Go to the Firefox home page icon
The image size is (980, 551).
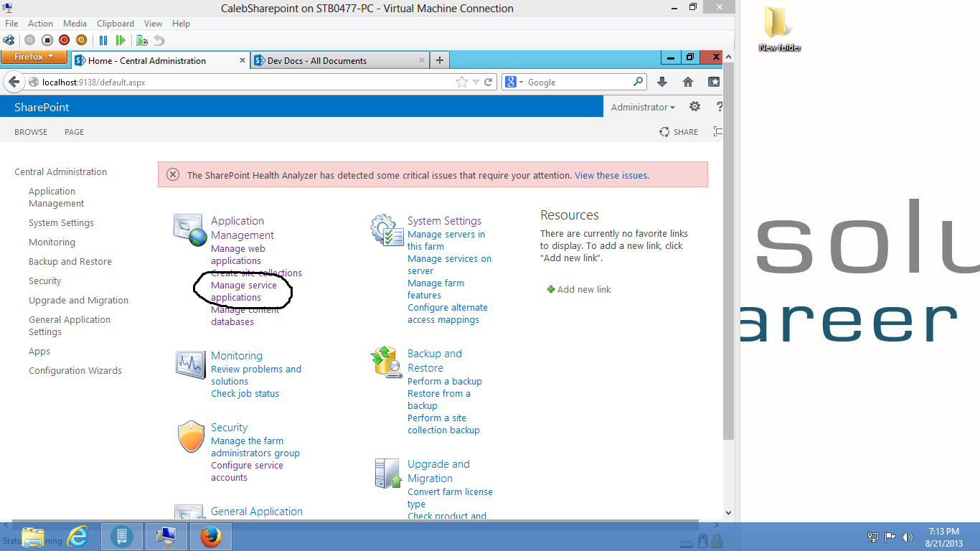(x=688, y=83)
